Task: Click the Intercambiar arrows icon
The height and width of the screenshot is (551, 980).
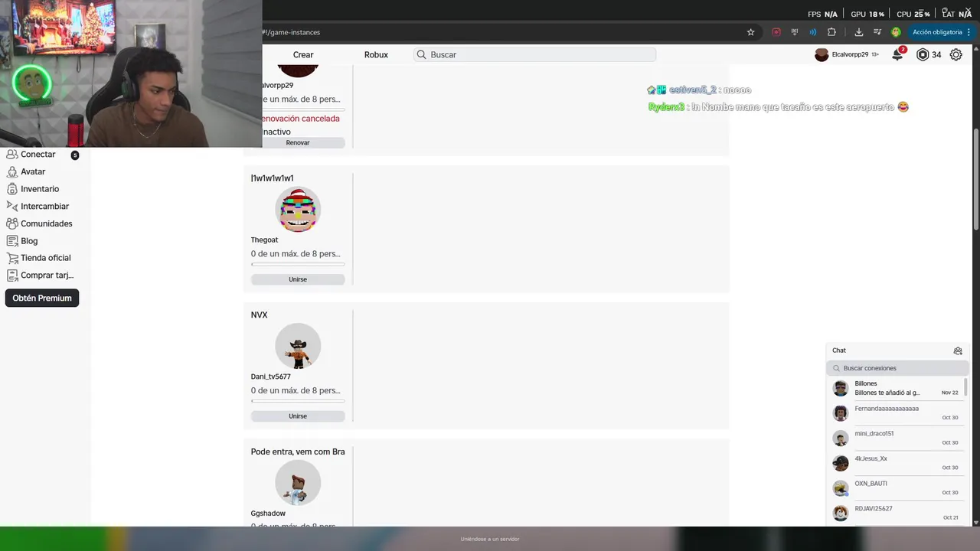Action: (11, 206)
